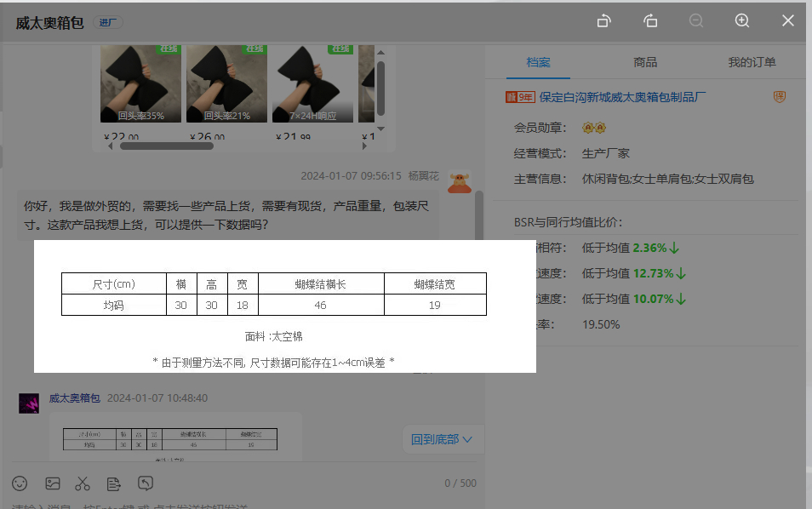Viewport: 812px width, 509px height.
Task: Select the 档案 tab
Action: [538, 62]
